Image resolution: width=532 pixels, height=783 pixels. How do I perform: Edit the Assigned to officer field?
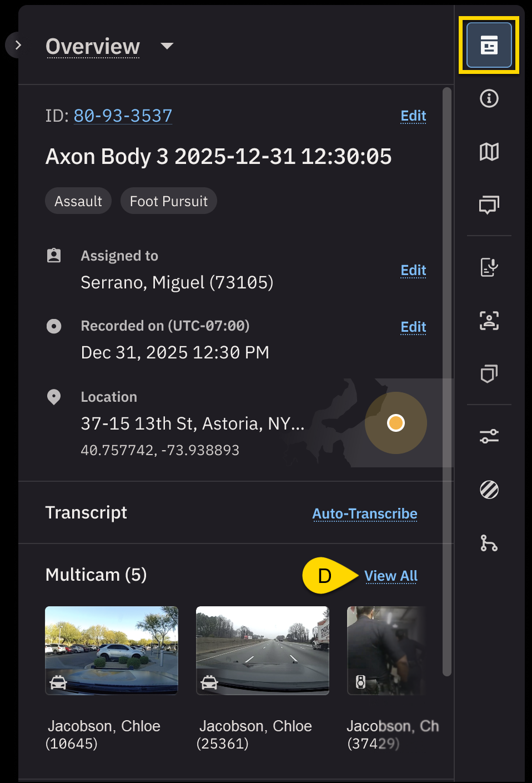tap(413, 270)
